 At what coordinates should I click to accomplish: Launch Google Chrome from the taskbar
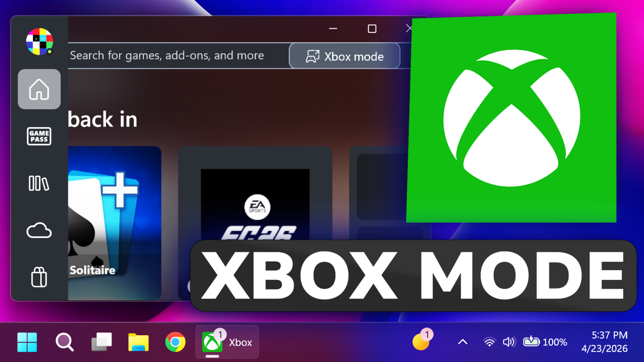[176, 342]
